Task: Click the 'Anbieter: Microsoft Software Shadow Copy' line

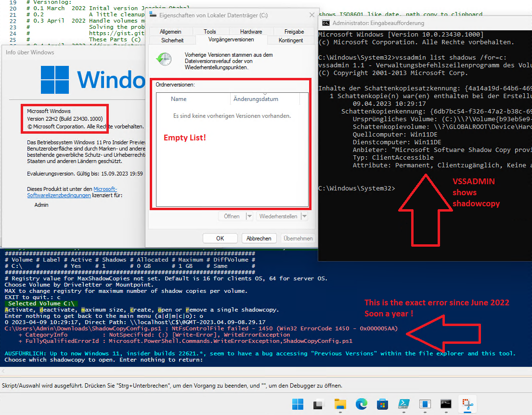Action: [442, 150]
